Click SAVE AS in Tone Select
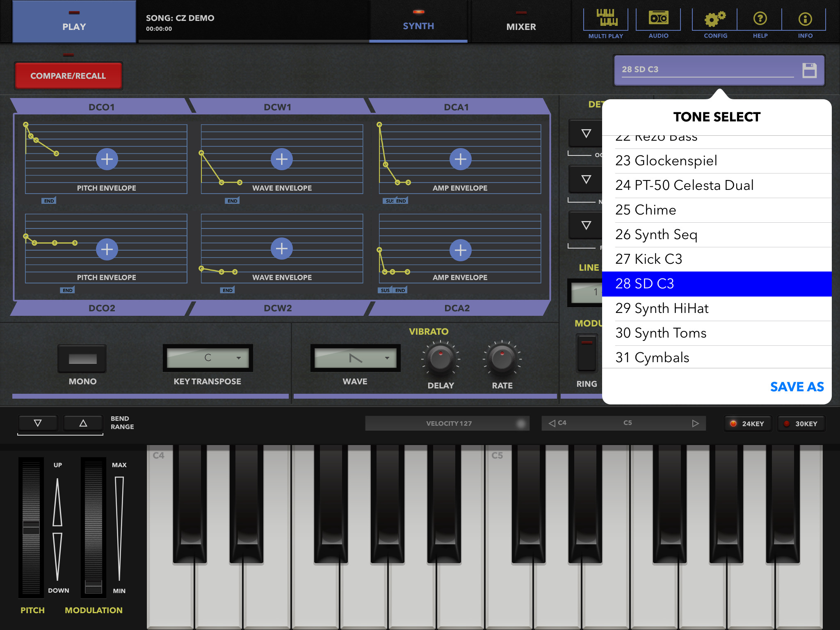840x630 pixels. (797, 387)
